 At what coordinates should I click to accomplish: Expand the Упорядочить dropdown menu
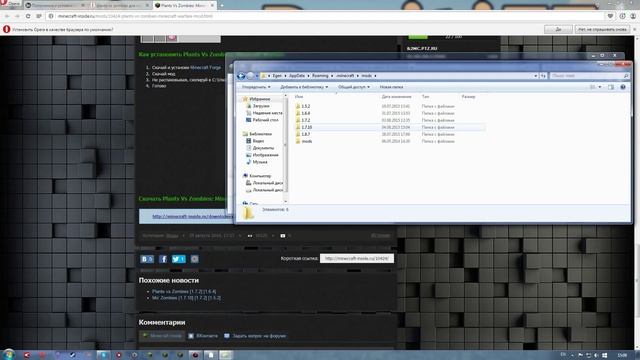coord(256,87)
